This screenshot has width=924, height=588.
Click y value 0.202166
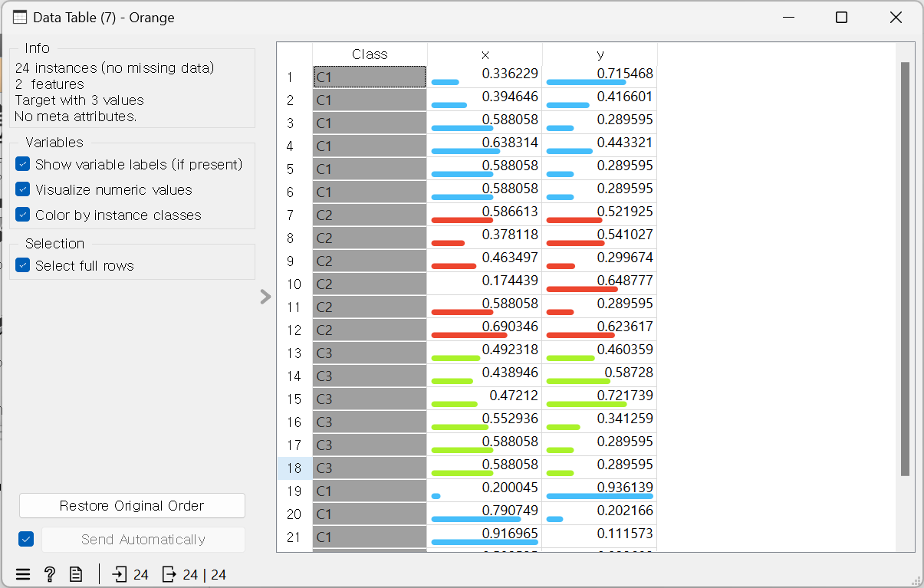pyautogui.click(x=625, y=511)
